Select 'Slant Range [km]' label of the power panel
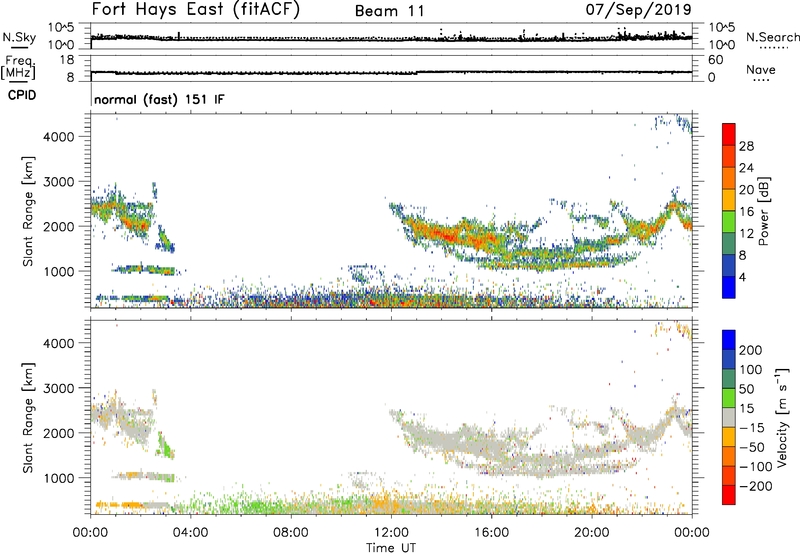The width and height of the screenshot is (800, 554). (28, 211)
